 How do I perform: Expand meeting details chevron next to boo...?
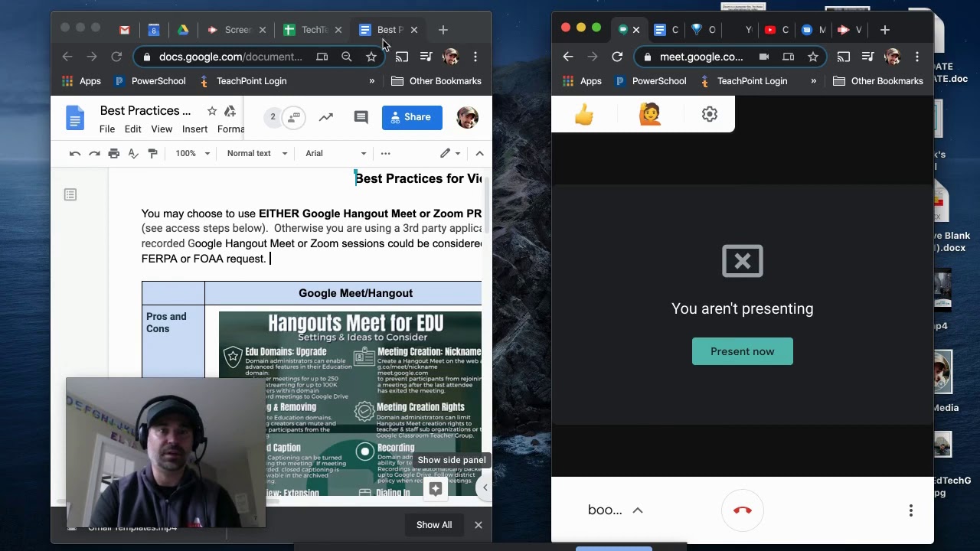pyautogui.click(x=638, y=510)
